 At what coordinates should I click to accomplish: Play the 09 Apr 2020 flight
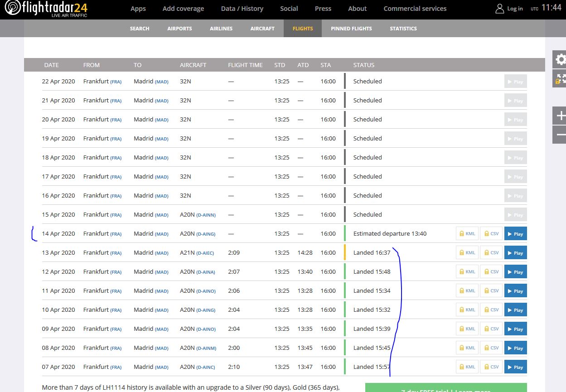[516, 329]
